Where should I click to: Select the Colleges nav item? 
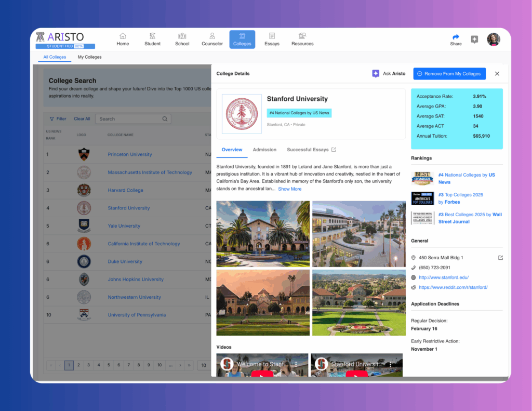tap(242, 39)
